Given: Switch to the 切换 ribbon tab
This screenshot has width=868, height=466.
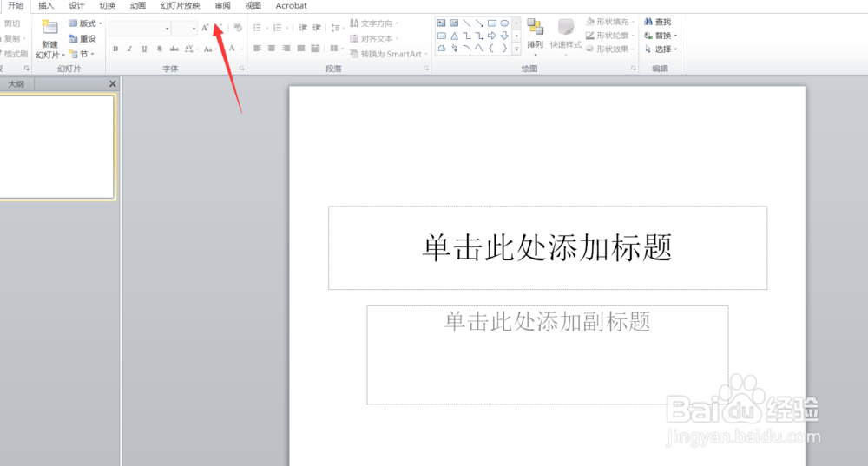Looking at the screenshot, I should [x=108, y=5].
